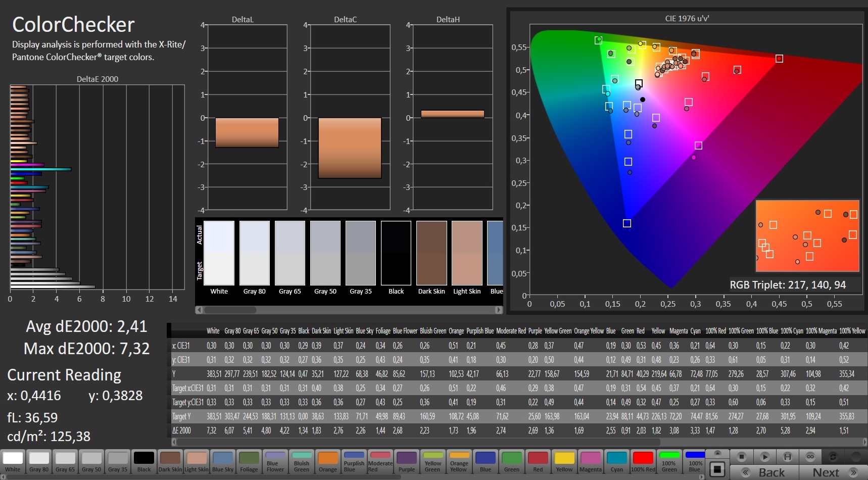868x480 pixels.
Task: Select the Magenta swatch in the bottom bar
Action: click(x=591, y=462)
